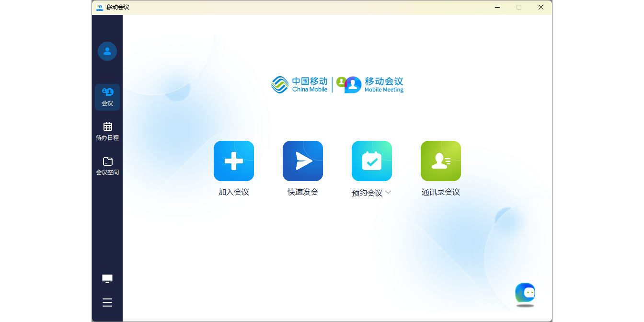The width and height of the screenshot is (644, 322).
Task: Go to 会议空间 in the sidebar
Action: (x=107, y=166)
